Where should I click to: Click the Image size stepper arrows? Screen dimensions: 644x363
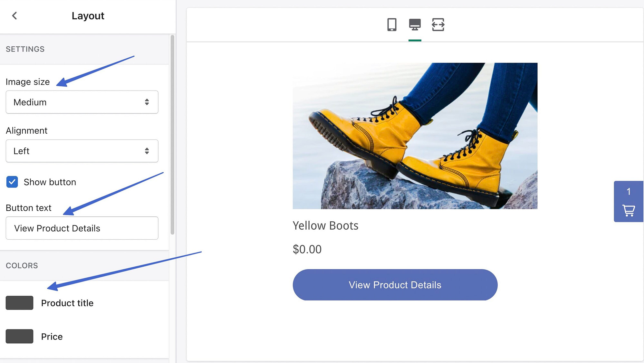[x=147, y=102]
